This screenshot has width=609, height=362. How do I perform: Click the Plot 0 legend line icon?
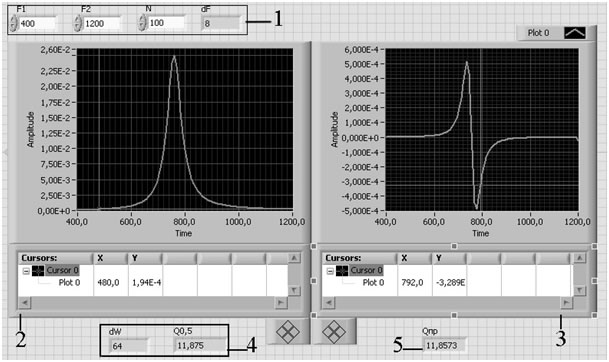point(575,33)
